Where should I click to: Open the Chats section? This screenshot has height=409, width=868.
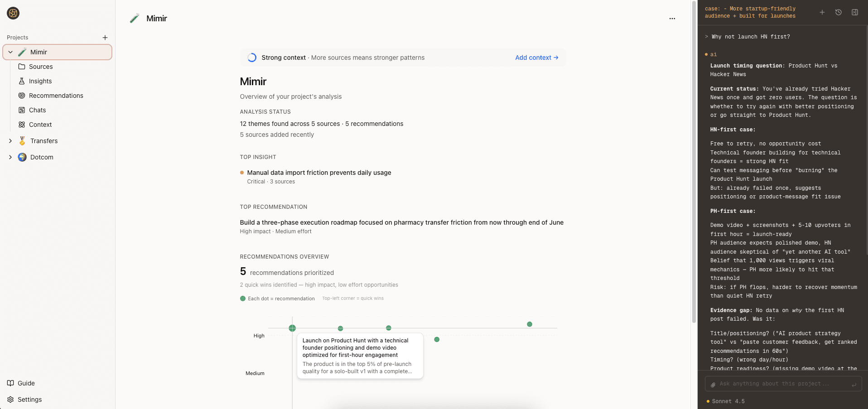point(38,110)
